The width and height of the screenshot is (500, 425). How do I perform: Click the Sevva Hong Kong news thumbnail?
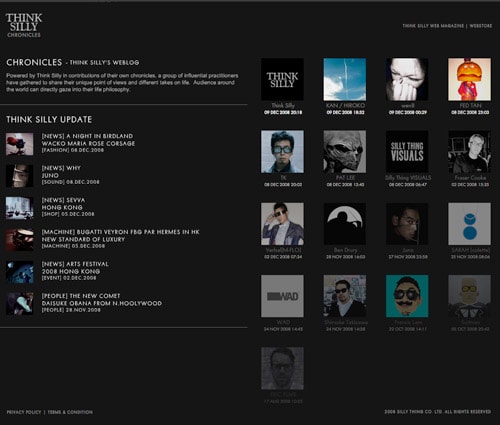pos(20,208)
